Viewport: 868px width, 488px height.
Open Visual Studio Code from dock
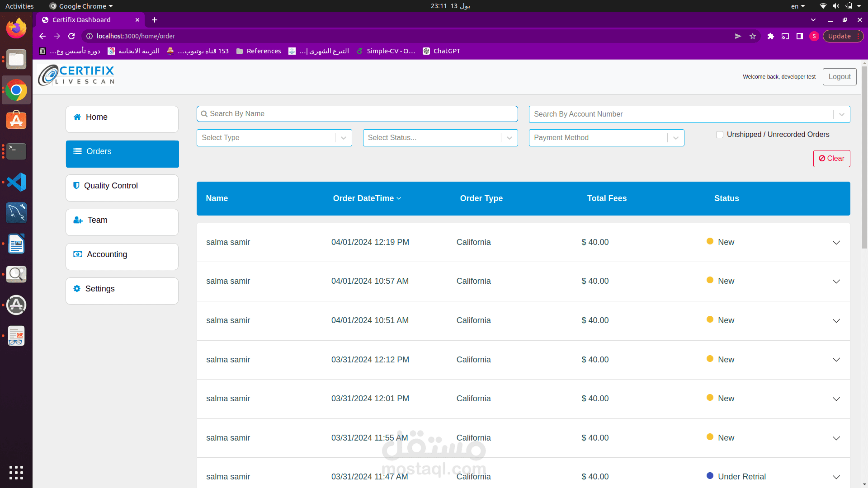pos(16,182)
